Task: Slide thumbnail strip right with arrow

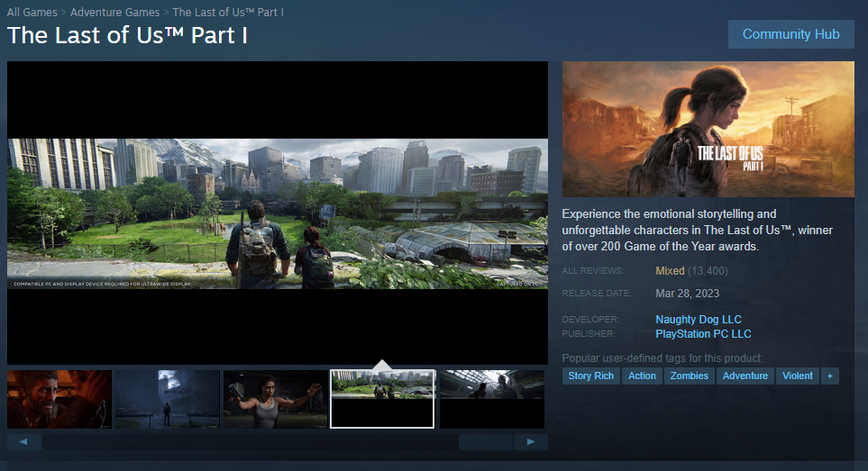Action: point(530,441)
